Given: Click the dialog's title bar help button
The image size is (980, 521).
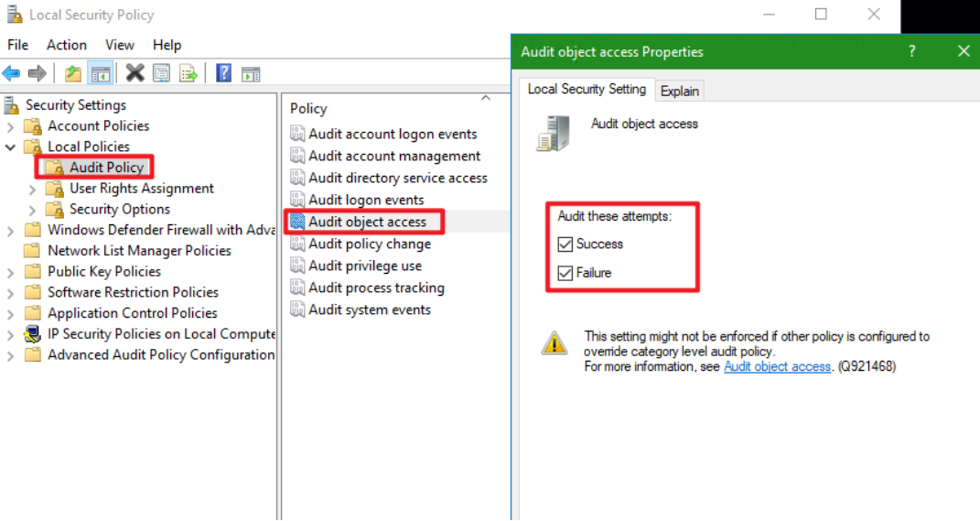Looking at the screenshot, I should (x=911, y=51).
